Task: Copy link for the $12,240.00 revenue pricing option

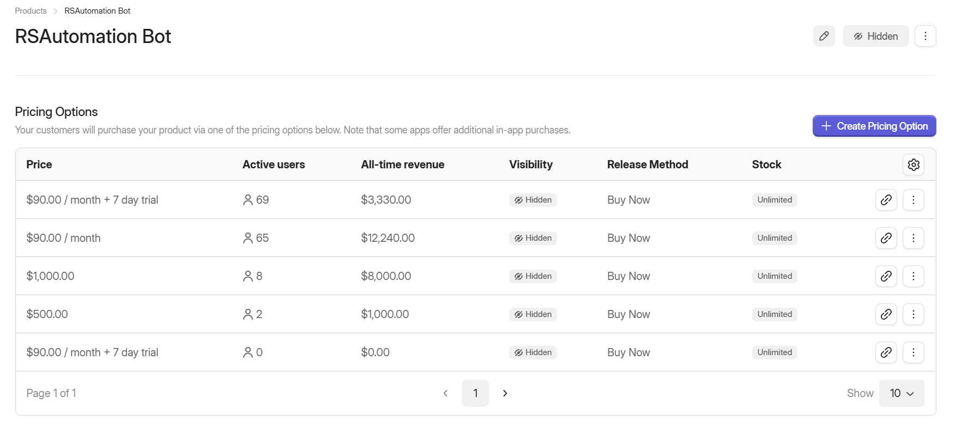Action: [x=886, y=238]
